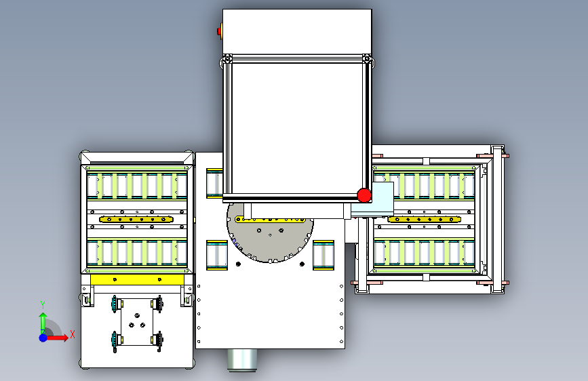Select the gray cylinder below the center base
588x381 pixels.
click(242, 360)
